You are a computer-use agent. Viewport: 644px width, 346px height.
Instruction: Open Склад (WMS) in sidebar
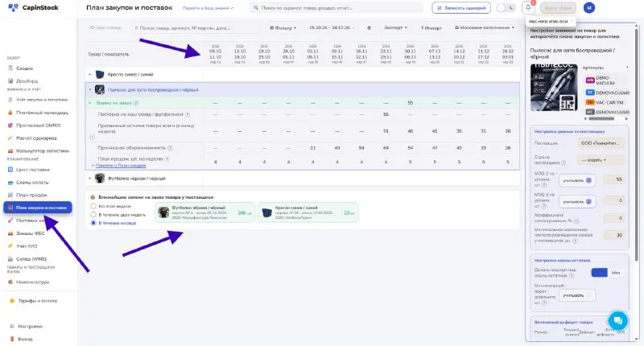click(31, 258)
